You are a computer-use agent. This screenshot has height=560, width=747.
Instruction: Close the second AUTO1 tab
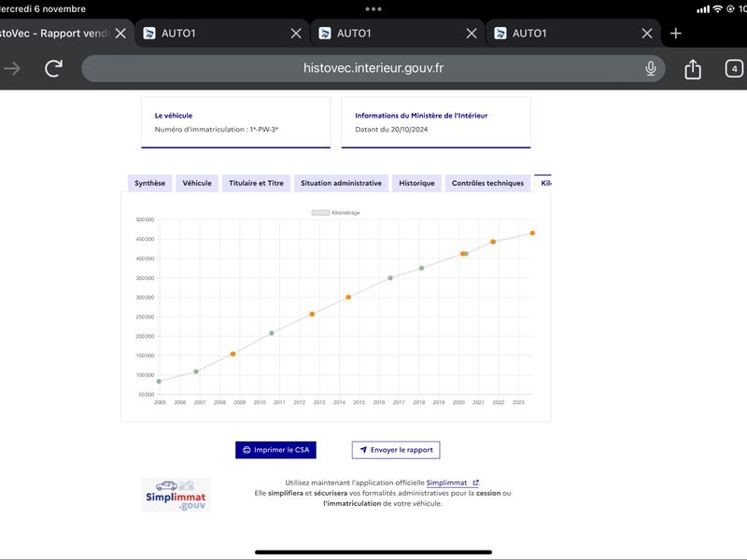pos(472,34)
